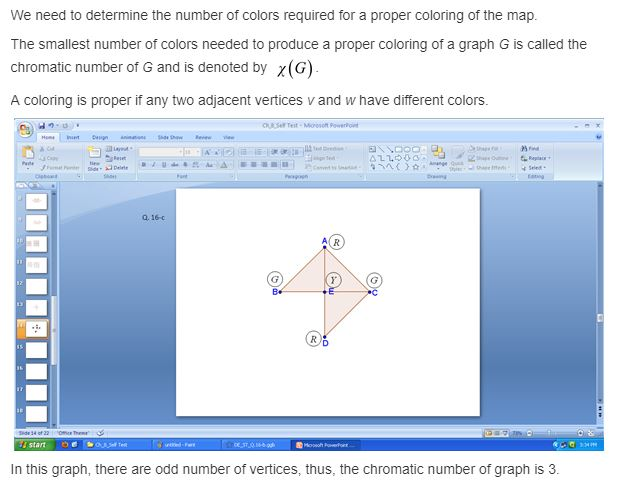Open the View ribbon tab
The width and height of the screenshot is (620, 499).
pyautogui.click(x=229, y=137)
